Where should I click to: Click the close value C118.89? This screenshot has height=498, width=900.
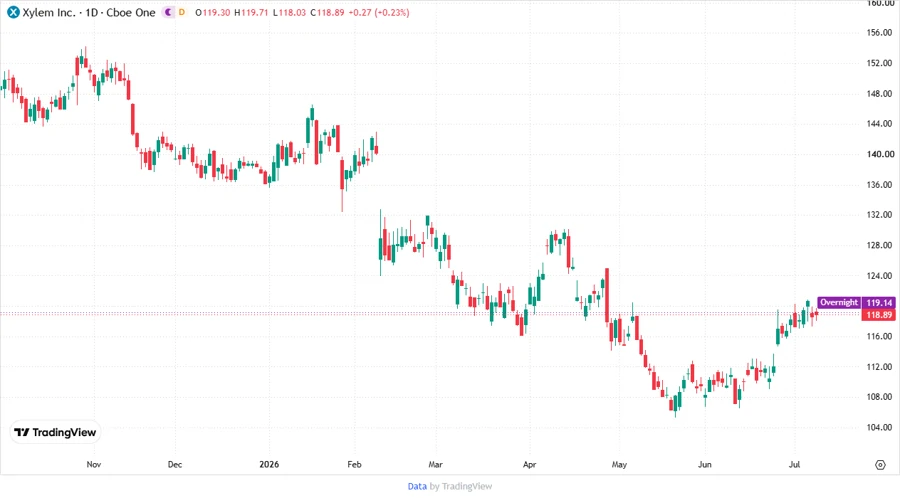(327, 13)
